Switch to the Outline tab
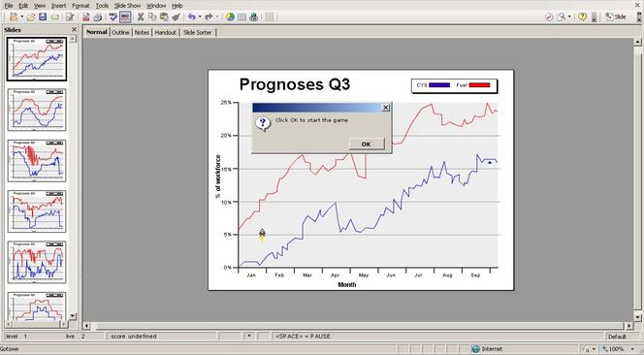Viewport: 644px width, 355px height. tap(120, 32)
